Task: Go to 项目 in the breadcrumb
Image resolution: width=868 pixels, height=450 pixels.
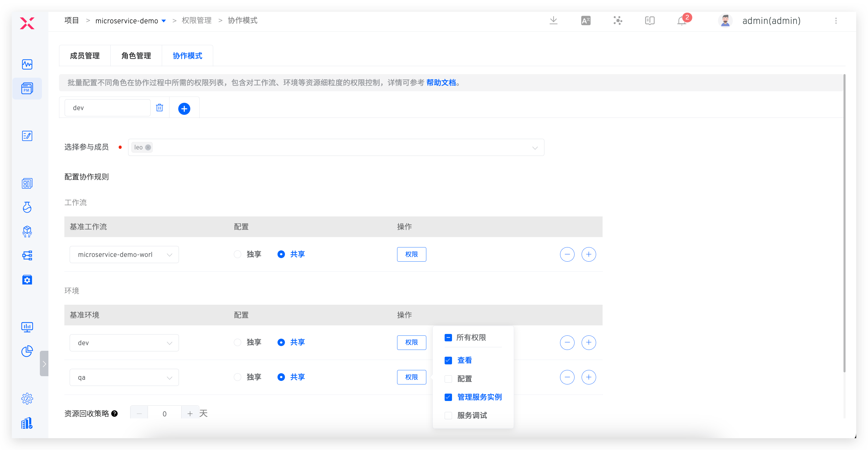Action: 71,21
